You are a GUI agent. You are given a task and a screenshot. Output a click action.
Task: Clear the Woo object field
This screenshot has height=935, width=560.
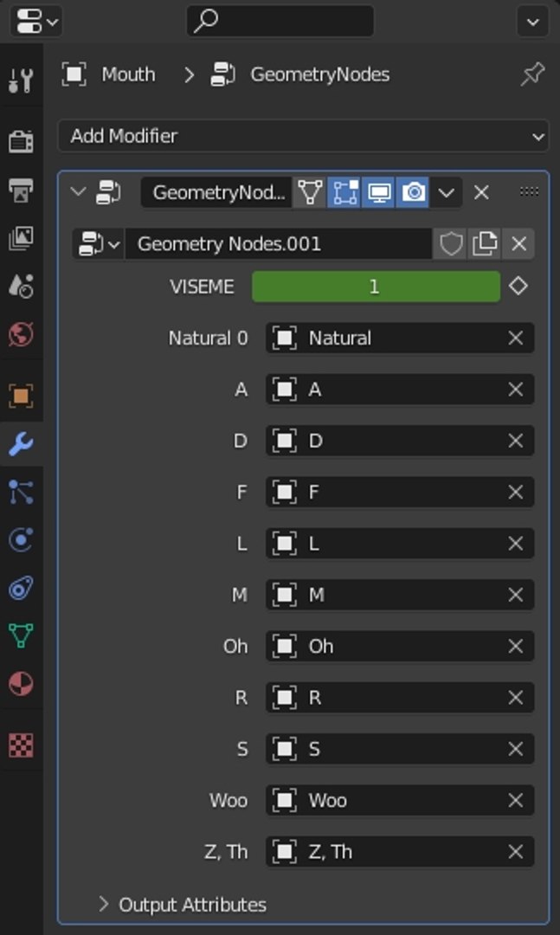tap(516, 800)
